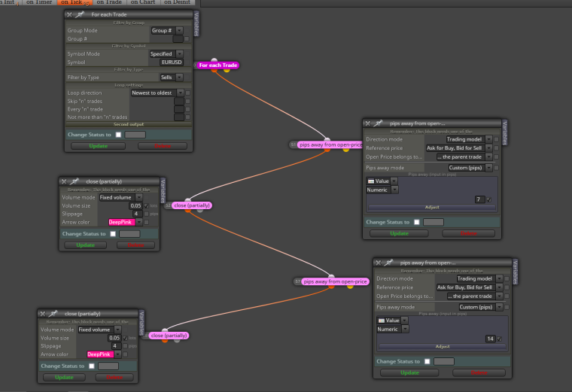Click the Symbol EURUSD input field
The height and width of the screenshot is (392, 572).
point(172,62)
